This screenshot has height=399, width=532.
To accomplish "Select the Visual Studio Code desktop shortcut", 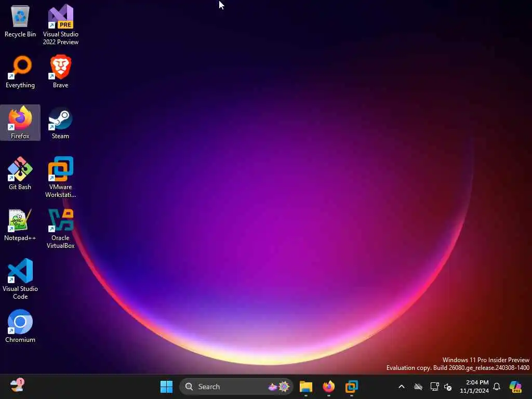I will [20, 279].
